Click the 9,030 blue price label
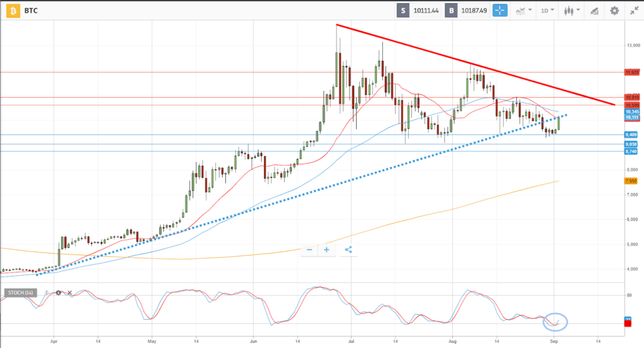The height and width of the screenshot is (348, 644). [x=631, y=144]
